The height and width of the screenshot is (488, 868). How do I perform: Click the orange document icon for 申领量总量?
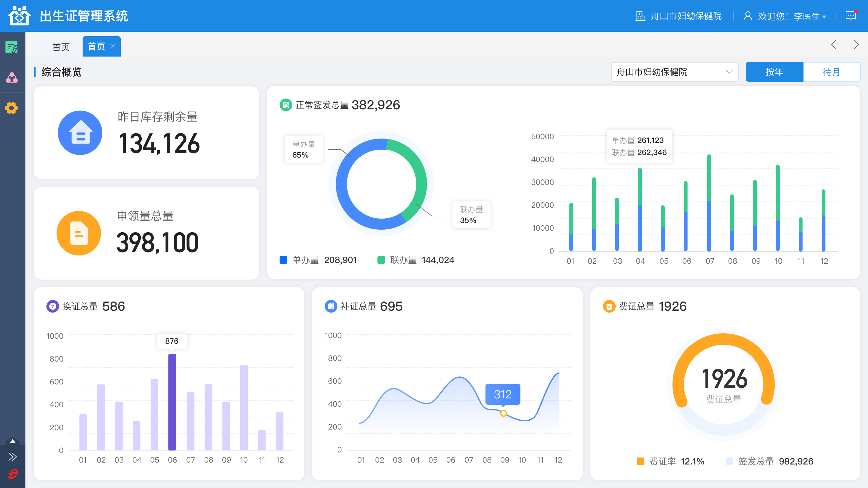click(79, 233)
